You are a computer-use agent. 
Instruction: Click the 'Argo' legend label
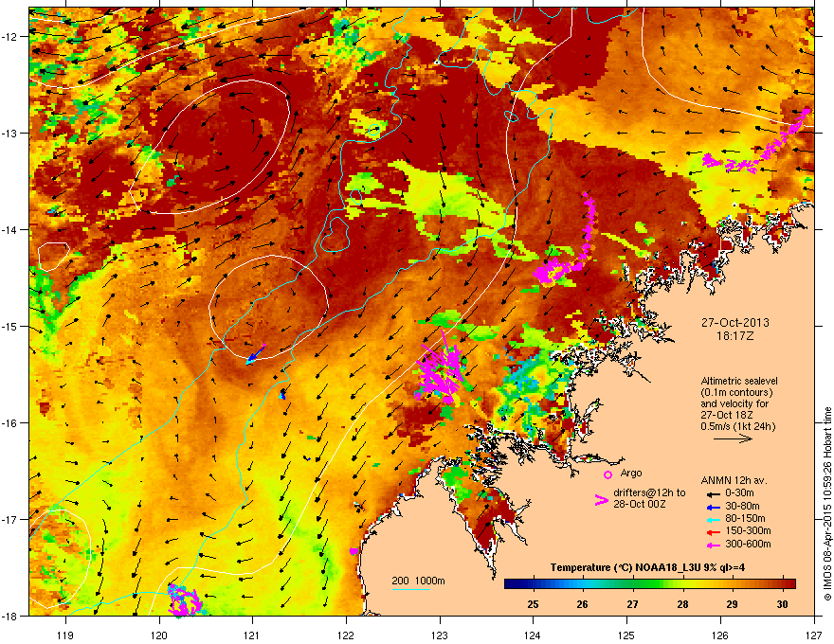[x=631, y=473]
